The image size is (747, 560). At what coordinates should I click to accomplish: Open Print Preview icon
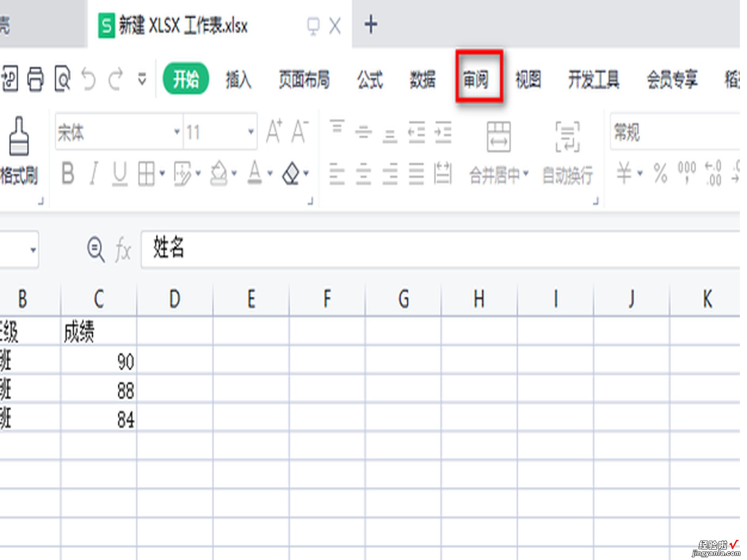pos(62,79)
